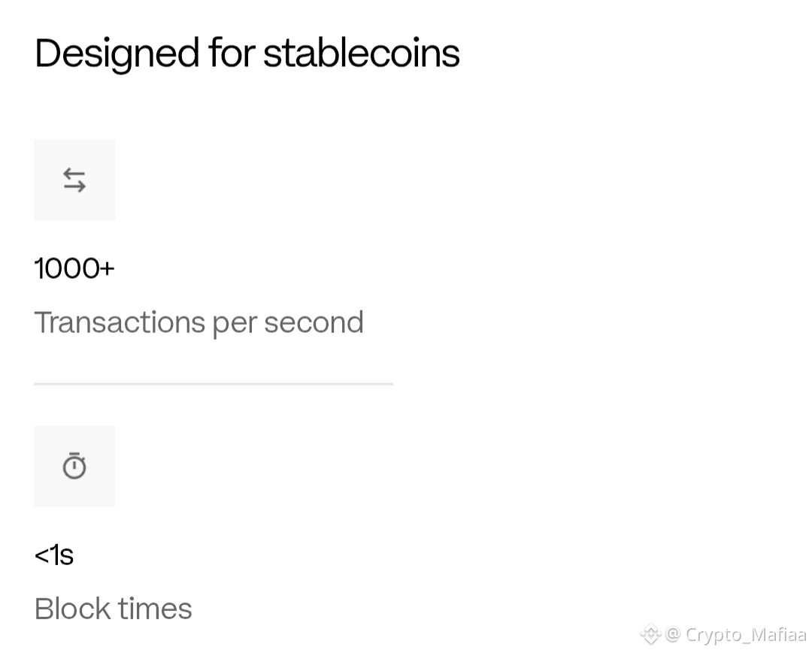Image resolution: width=812 pixels, height=653 pixels.
Task: Click the stopwatch timer icon
Action: (x=74, y=466)
